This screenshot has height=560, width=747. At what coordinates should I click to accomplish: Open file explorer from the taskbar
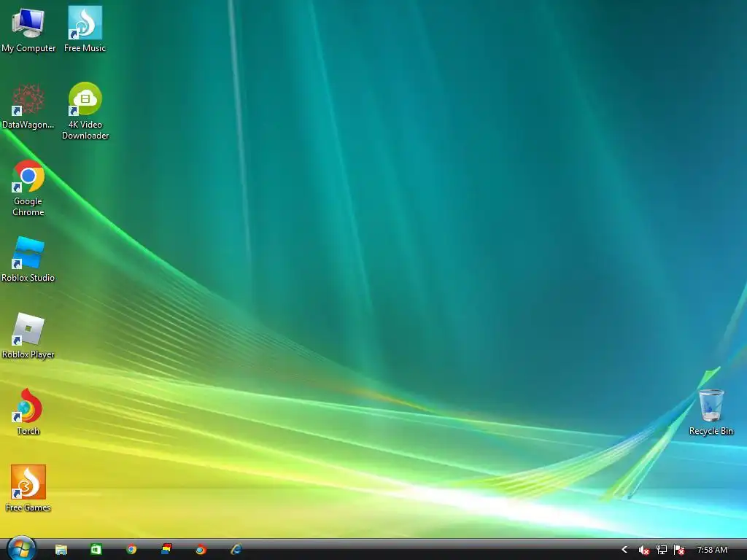(61, 550)
